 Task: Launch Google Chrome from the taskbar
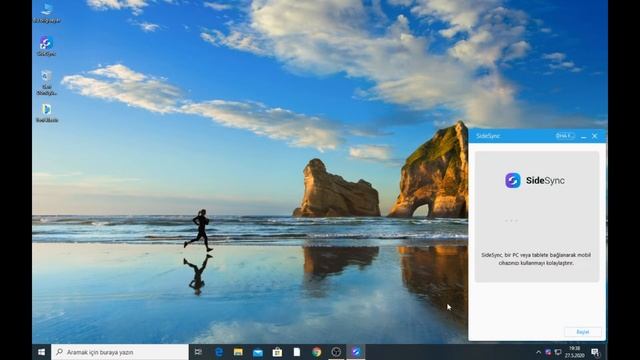316,352
